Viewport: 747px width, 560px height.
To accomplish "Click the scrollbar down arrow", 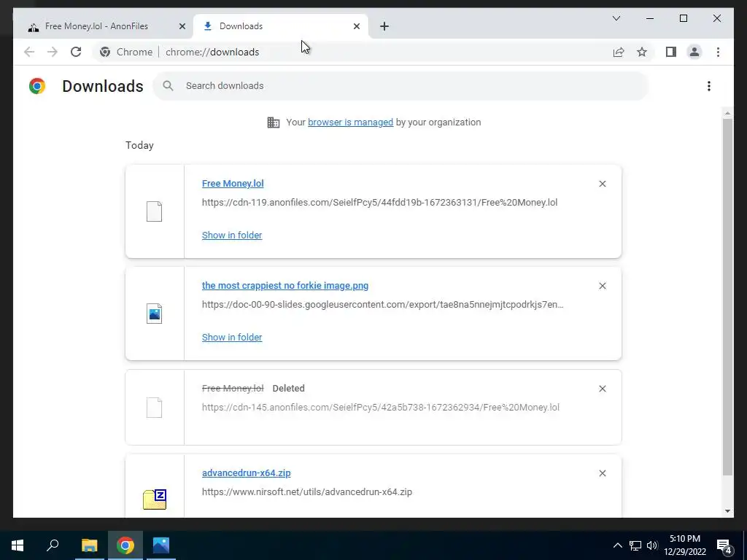I will point(727,511).
